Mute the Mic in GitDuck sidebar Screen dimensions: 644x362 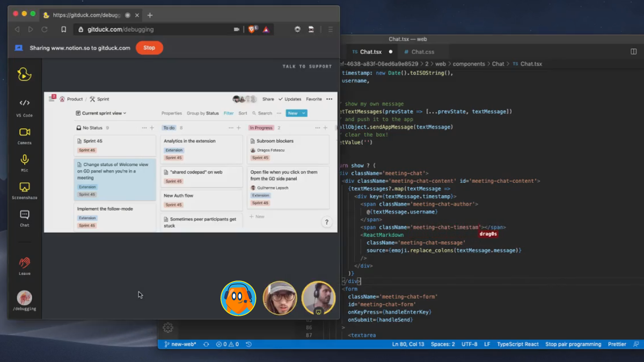(24, 163)
